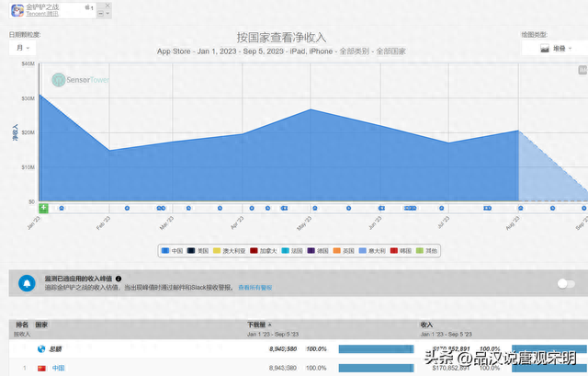Click the 金铲铲之战 app icon
The width and height of the screenshot is (588, 376).
[x=17, y=10]
